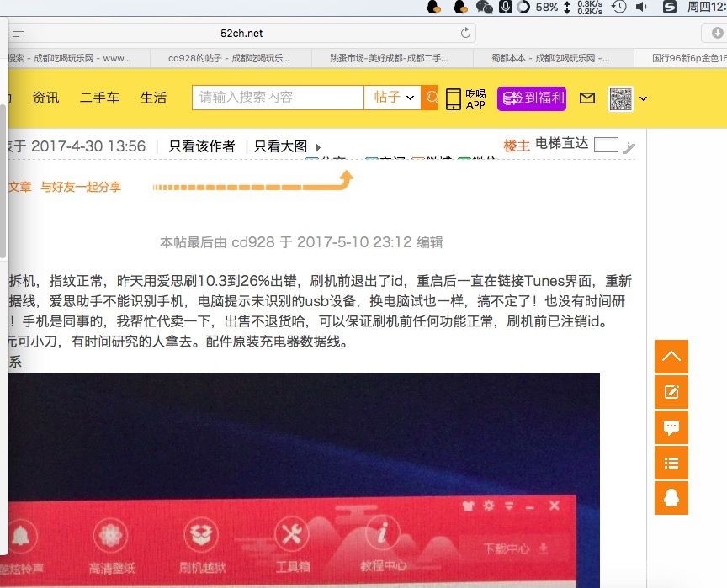The height and width of the screenshot is (588, 727).
Task: Click the posted image of red app
Action: coord(304,480)
